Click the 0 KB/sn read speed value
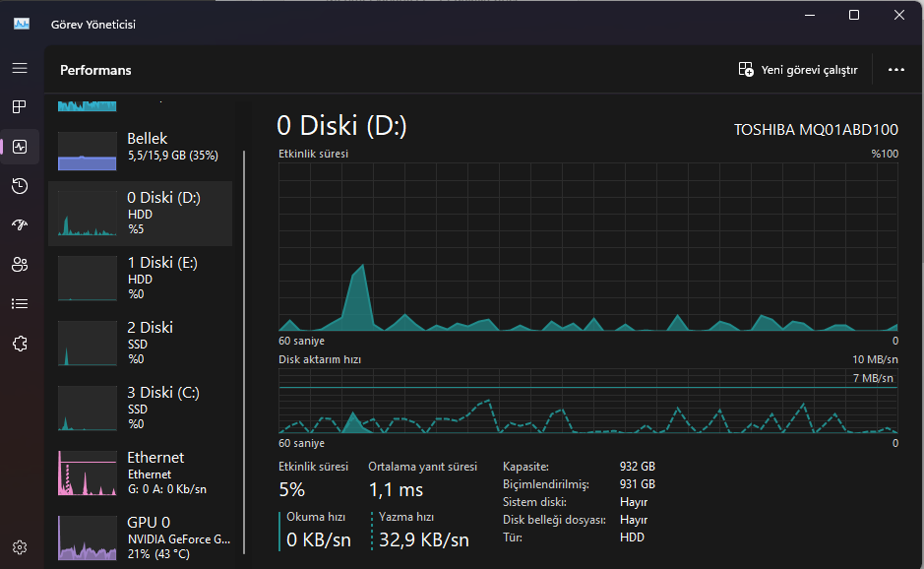Screen dimensions: 924x569 (x=318, y=539)
